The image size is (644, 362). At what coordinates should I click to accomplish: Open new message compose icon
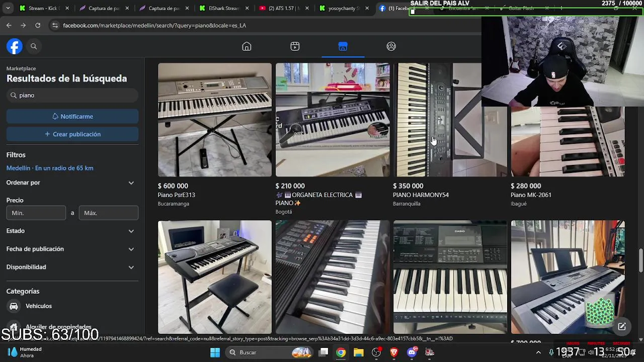point(622,326)
